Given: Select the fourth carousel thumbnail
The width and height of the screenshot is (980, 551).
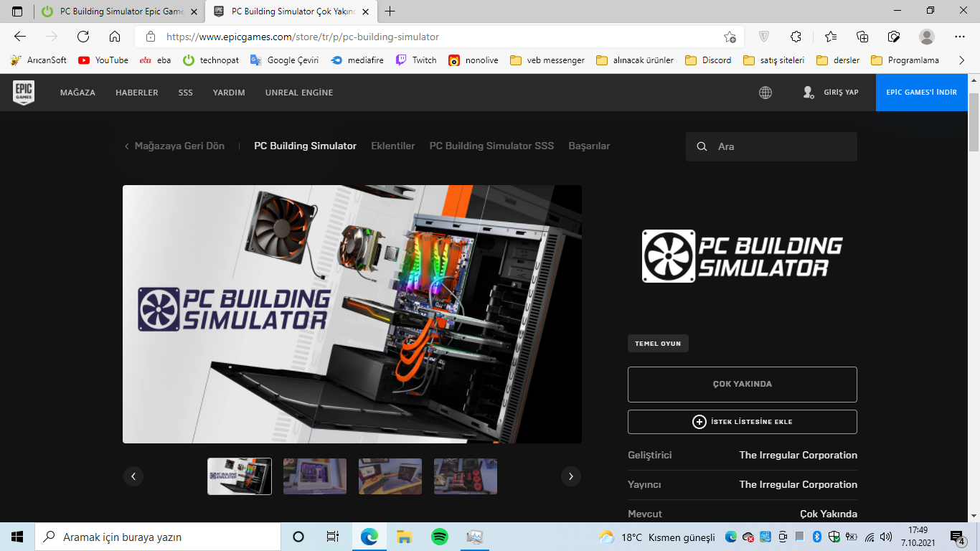Looking at the screenshot, I should 466,476.
